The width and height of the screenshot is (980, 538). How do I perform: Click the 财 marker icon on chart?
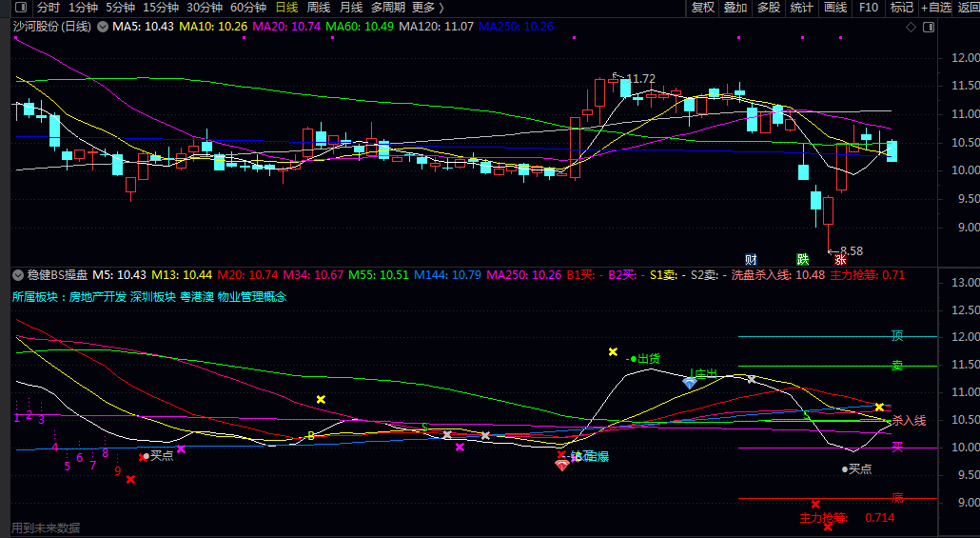click(751, 260)
